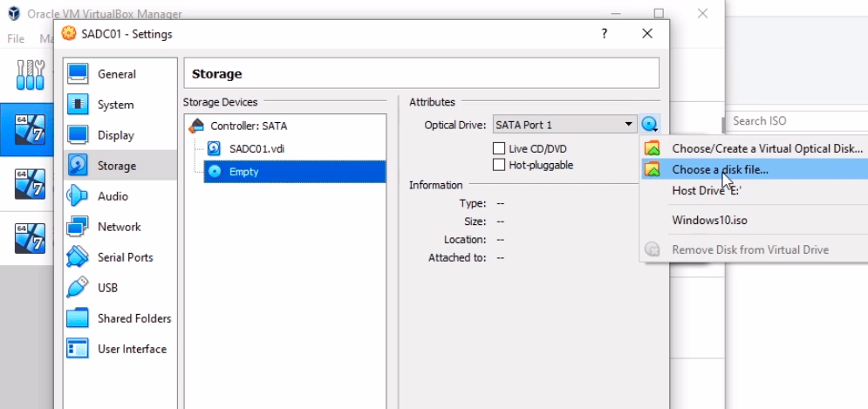Maximize the VirtualBox Manager window
Image resolution: width=868 pixels, height=409 pixels.
[658, 13]
